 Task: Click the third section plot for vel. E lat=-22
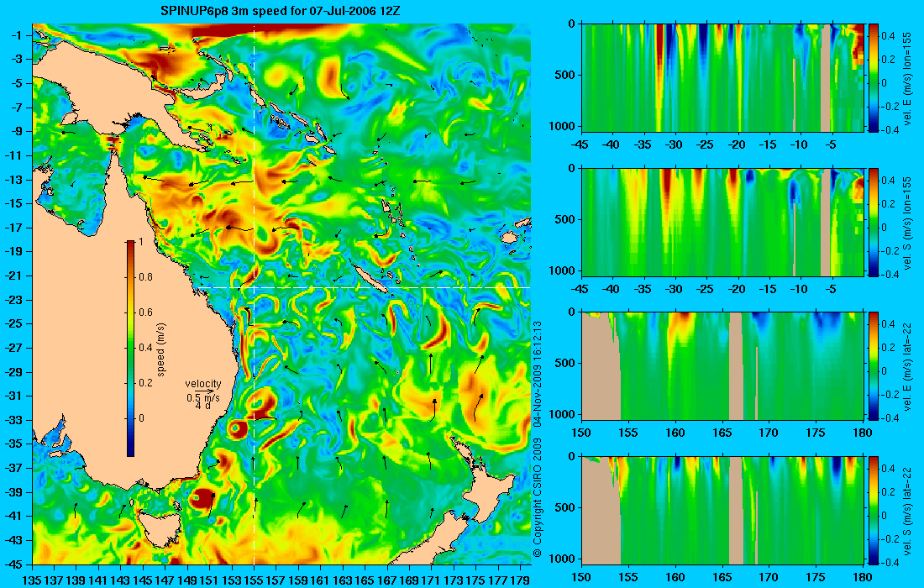point(722,366)
